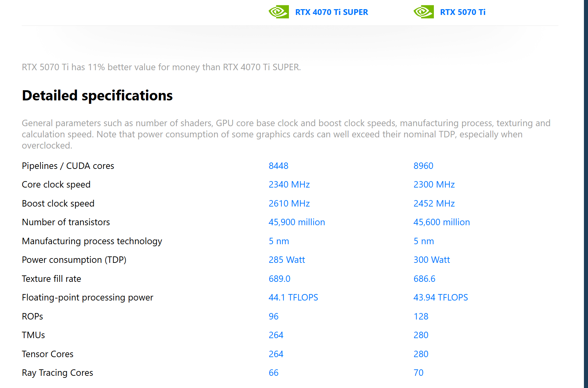Select the Manufacturing process technology label

[92, 241]
